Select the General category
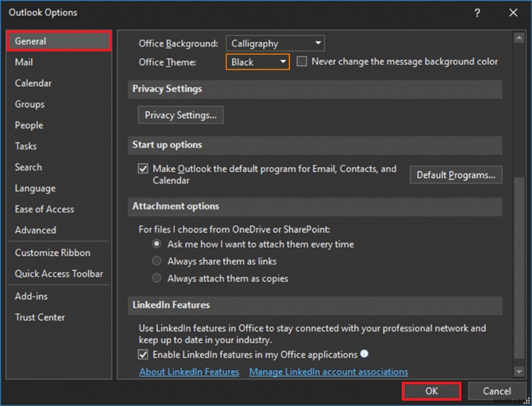 pyautogui.click(x=59, y=41)
